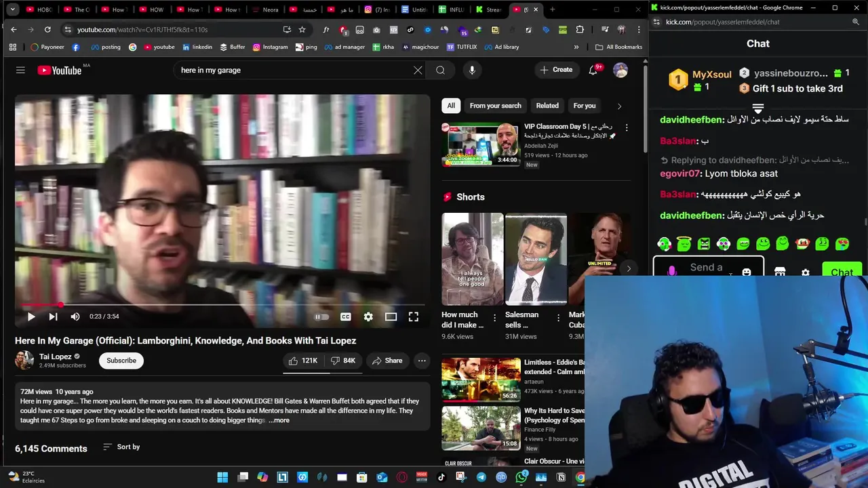Mute the video with the speaker icon
Viewport: 868px width, 488px height.
tap(75, 317)
